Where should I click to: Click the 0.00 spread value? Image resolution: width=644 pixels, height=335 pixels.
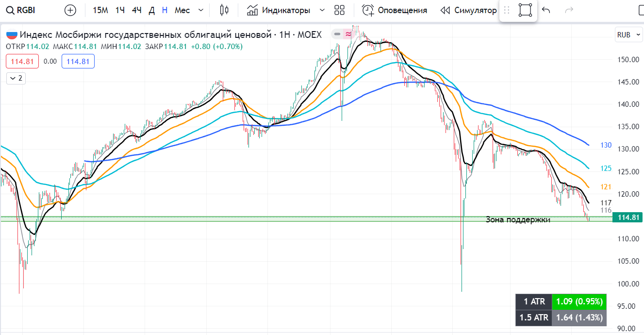tap(50, 62)
